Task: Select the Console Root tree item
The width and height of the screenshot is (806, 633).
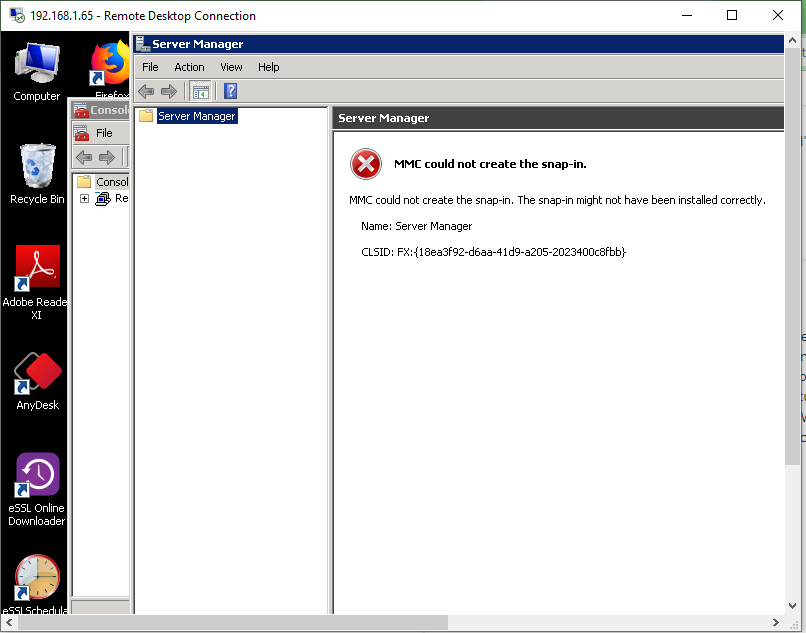Action: [x=112, y=182]
